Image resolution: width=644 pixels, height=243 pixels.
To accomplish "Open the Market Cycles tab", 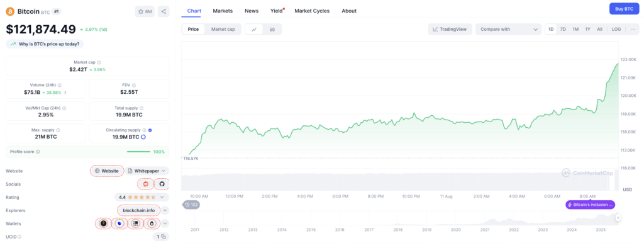I will (312, 11).
